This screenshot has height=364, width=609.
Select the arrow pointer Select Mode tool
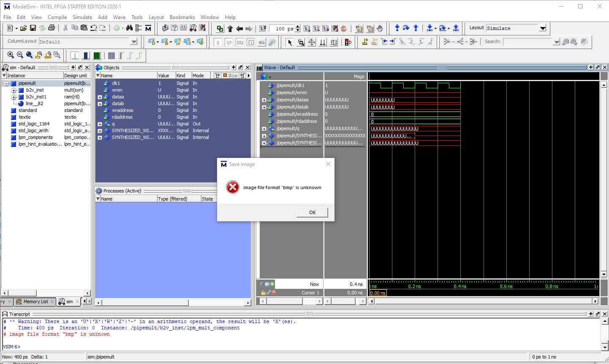point(290,42)
